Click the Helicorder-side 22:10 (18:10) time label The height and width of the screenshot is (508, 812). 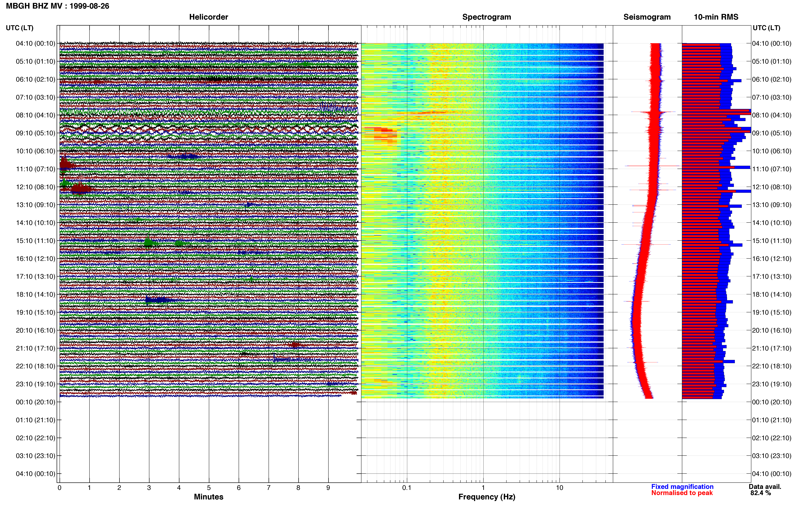(36, 366)
